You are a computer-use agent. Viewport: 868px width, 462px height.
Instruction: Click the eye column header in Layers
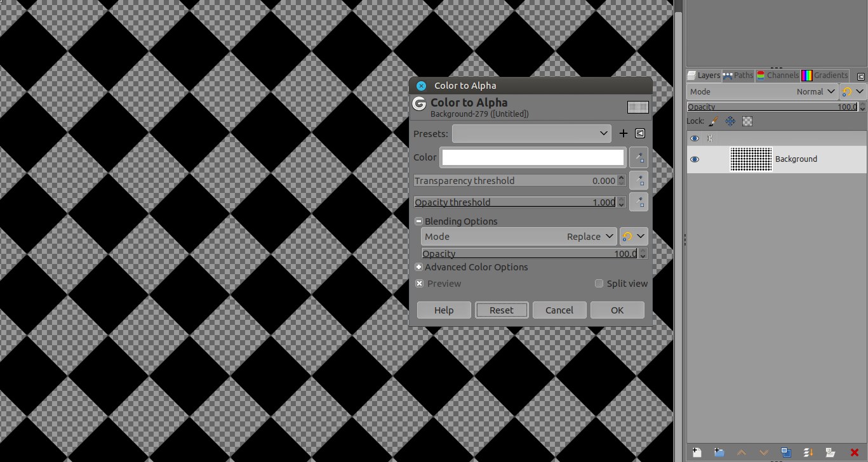point(695,138)
